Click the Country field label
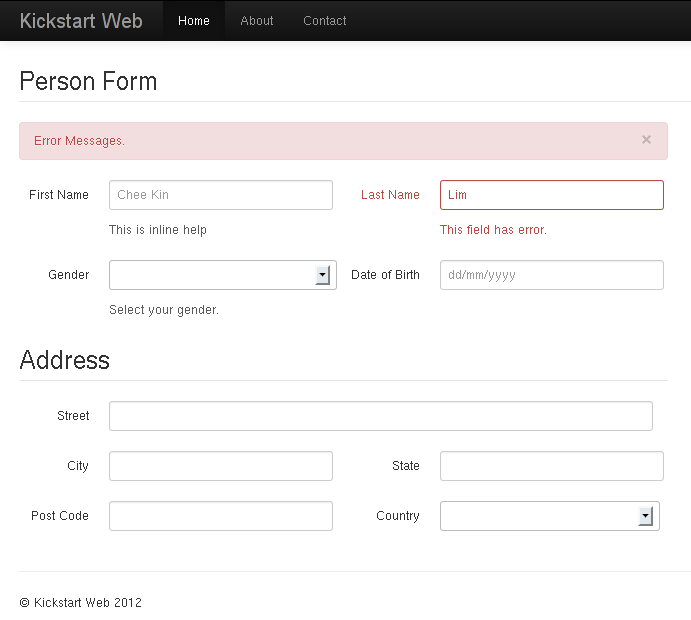The width and height of the screenshot is (691, 620). (x=397, y=516)
